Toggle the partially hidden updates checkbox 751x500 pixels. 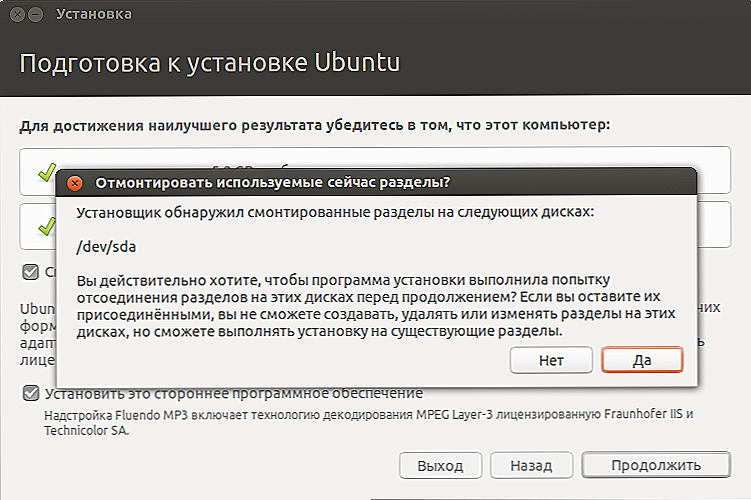pyautogui.click(x=31, y=272)
